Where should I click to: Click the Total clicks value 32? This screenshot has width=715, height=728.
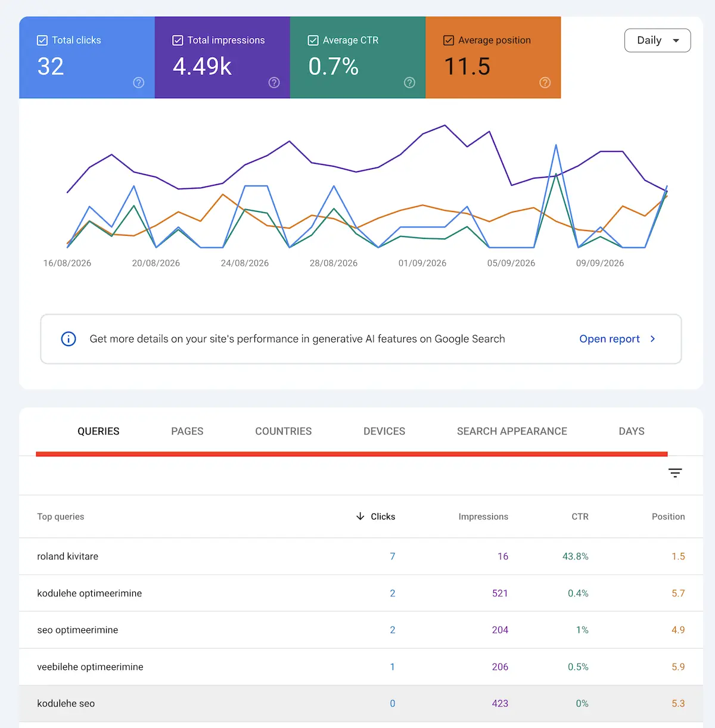pos(51,66)
